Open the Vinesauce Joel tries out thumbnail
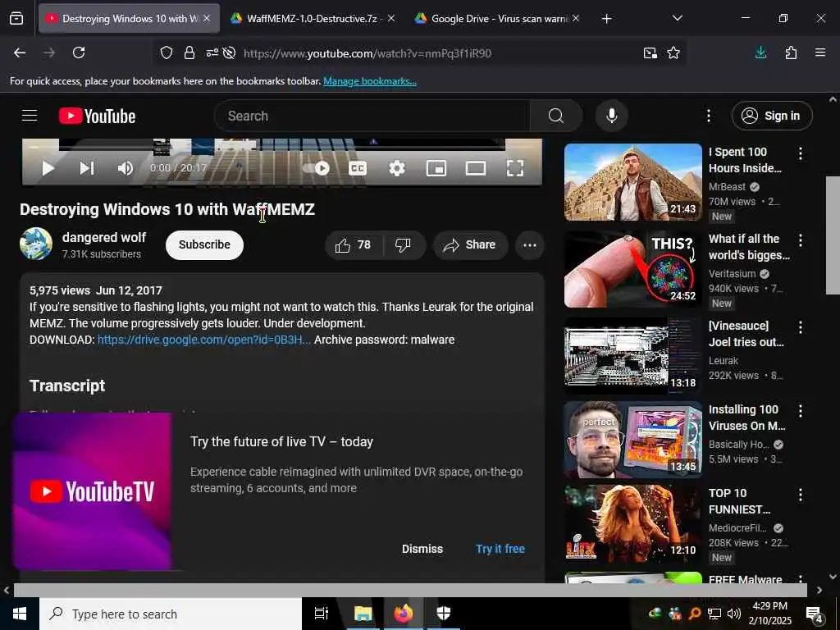Screen dimensions: 840x630 [x=632, y=356]
